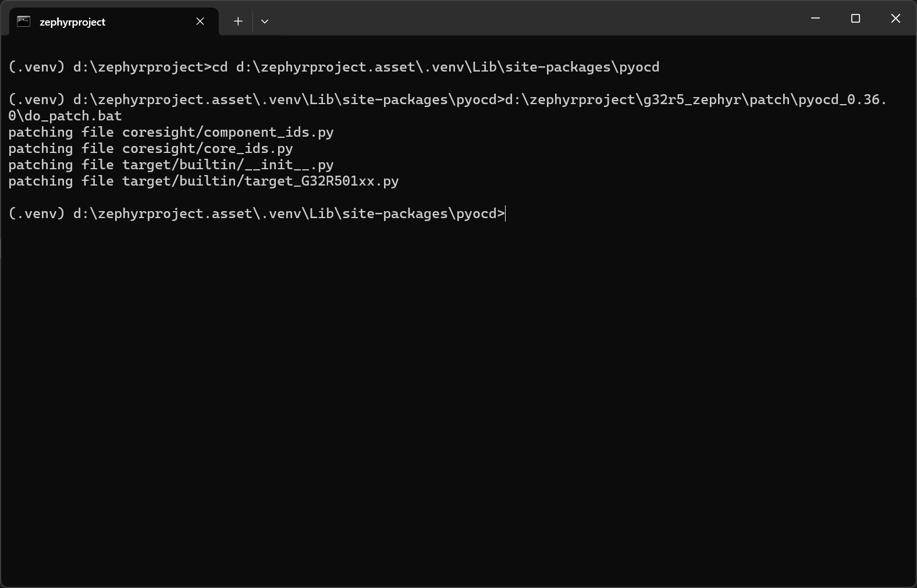Expand the new tab profile dropdown chevron
Image resolution: width=917 pixels, height=588 pixels.
tap(265, 22)
